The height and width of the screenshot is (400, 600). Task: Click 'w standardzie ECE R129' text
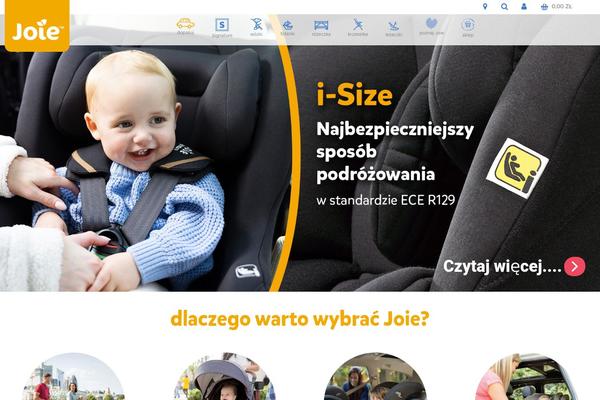point(386,200)
